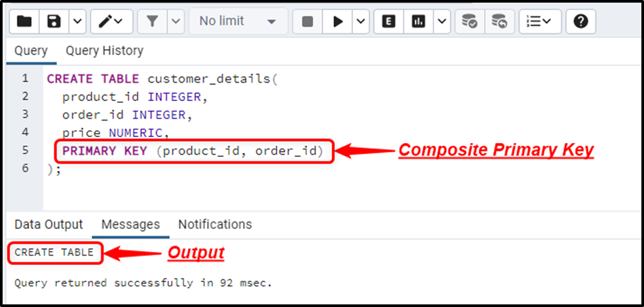The image size is (644, 307).
Task: Select the Messages tab
Action: tap(130, 224)
